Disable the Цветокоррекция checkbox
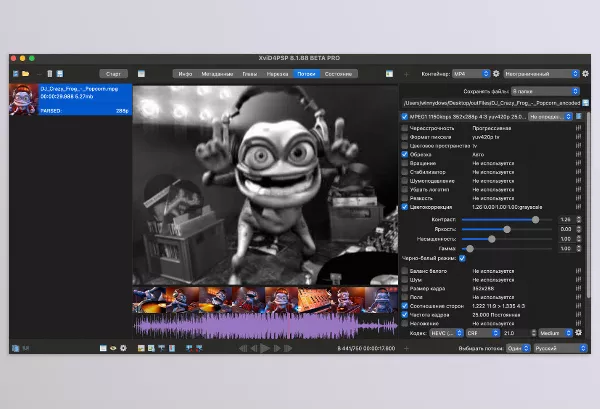This screenshot has width=600, height=409. (405, 206)
